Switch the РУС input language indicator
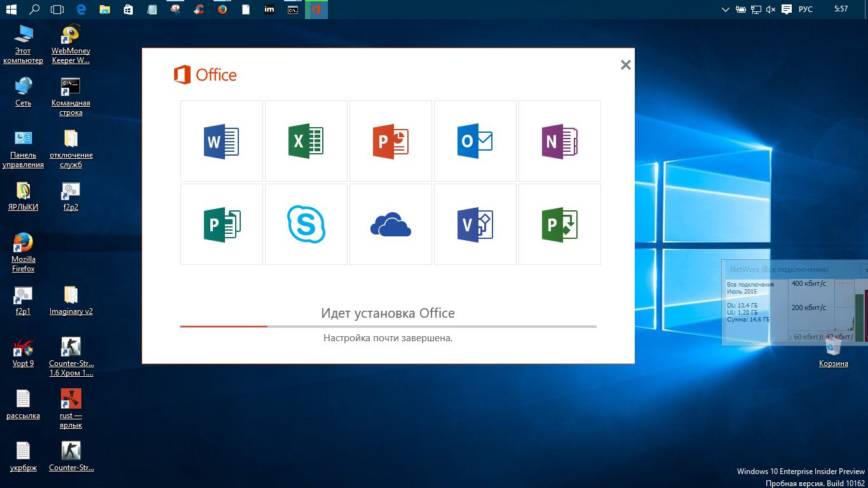This screenshot has width=868, height=488. pos(805,10)
